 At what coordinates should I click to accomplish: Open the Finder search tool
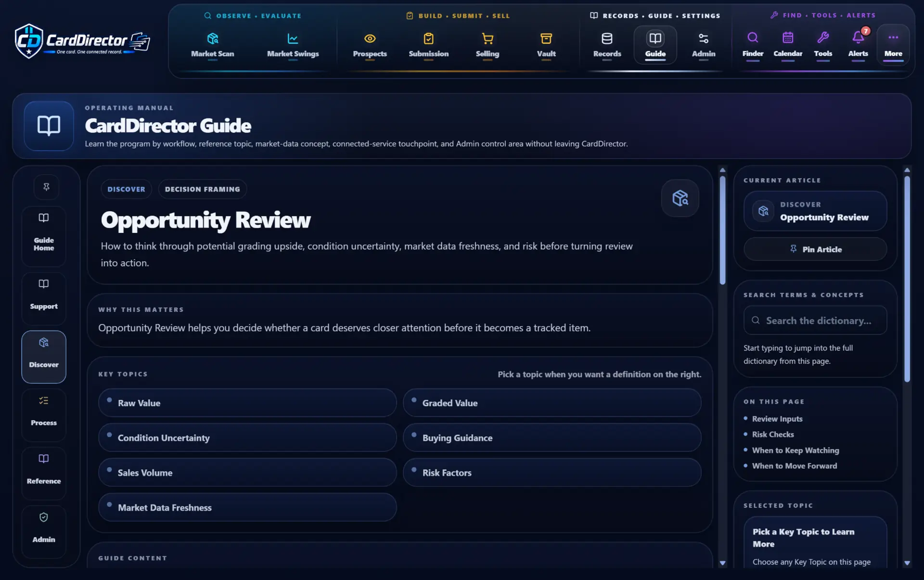753,45
